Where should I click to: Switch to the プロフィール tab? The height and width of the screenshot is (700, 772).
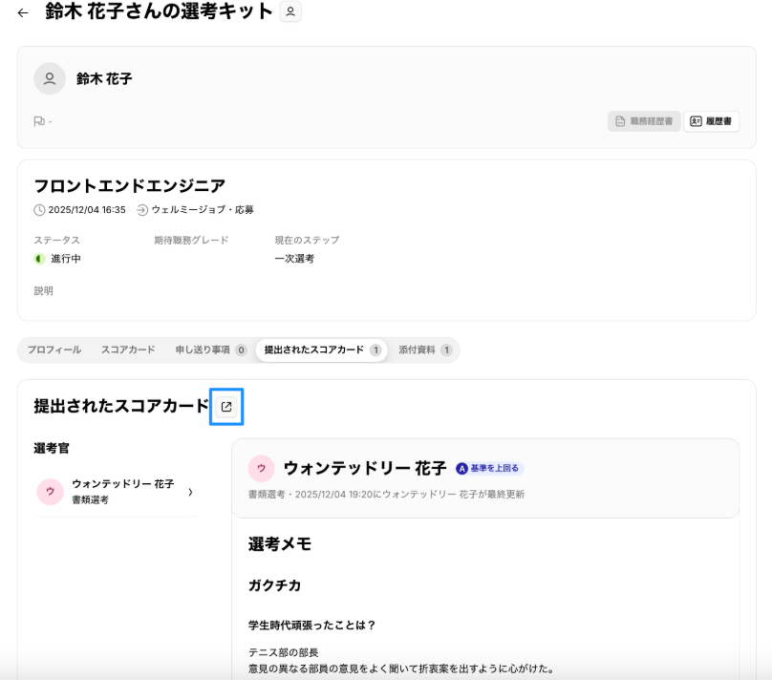pyautogui.click(x=54, y=350)
